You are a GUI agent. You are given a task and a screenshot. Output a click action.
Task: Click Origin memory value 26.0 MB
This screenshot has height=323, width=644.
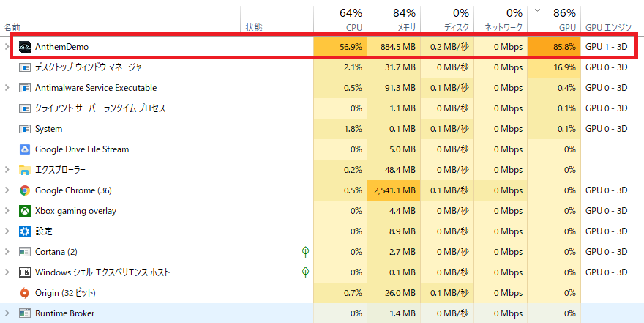tap(400, 293)
